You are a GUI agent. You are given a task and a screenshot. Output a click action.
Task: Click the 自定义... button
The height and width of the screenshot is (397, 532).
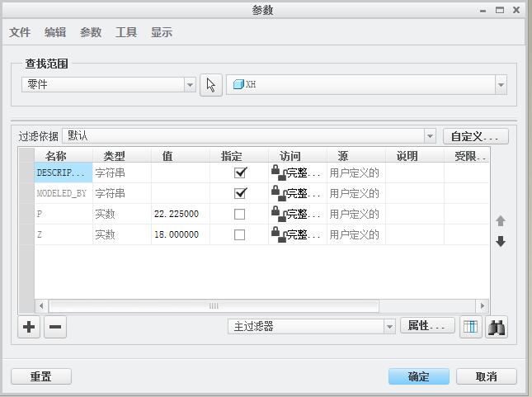[x=476, y=136]
